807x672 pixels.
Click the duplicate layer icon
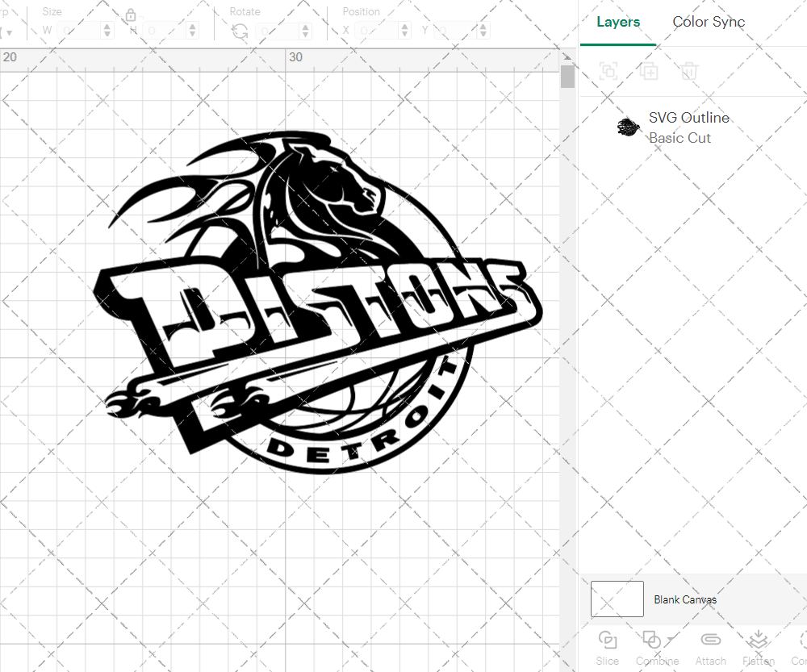pos(649,72)
